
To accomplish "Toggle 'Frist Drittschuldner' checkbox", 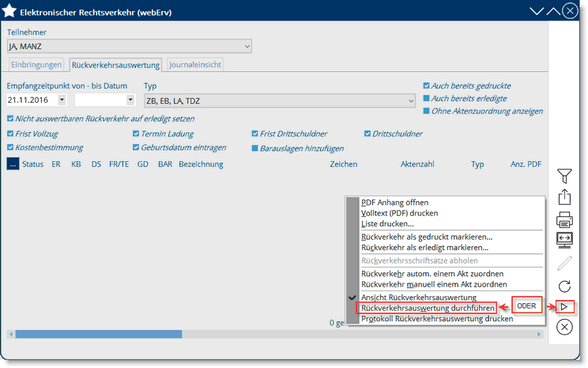I will click(254, 134).
